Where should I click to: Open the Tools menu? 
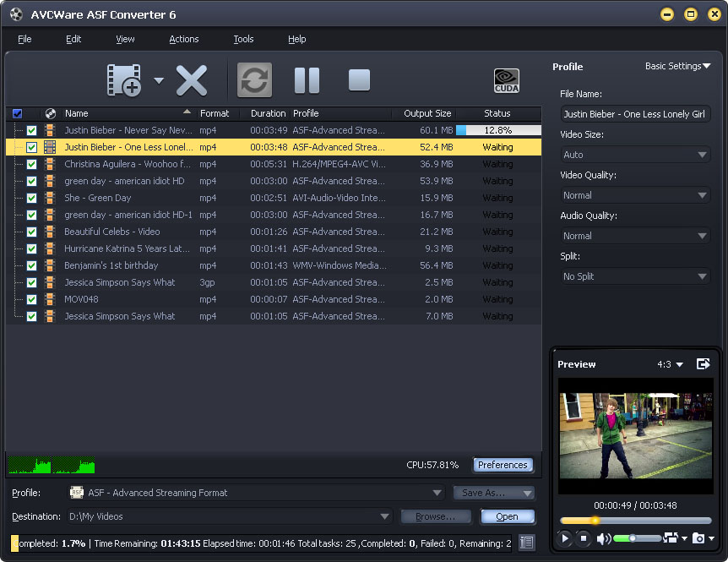[x=243, y=39]
